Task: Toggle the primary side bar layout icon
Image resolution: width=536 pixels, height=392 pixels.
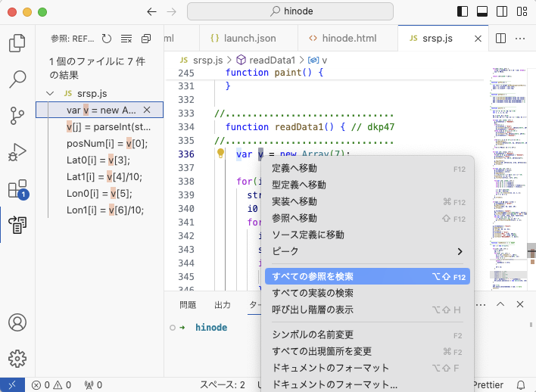Action: [463, 11]
